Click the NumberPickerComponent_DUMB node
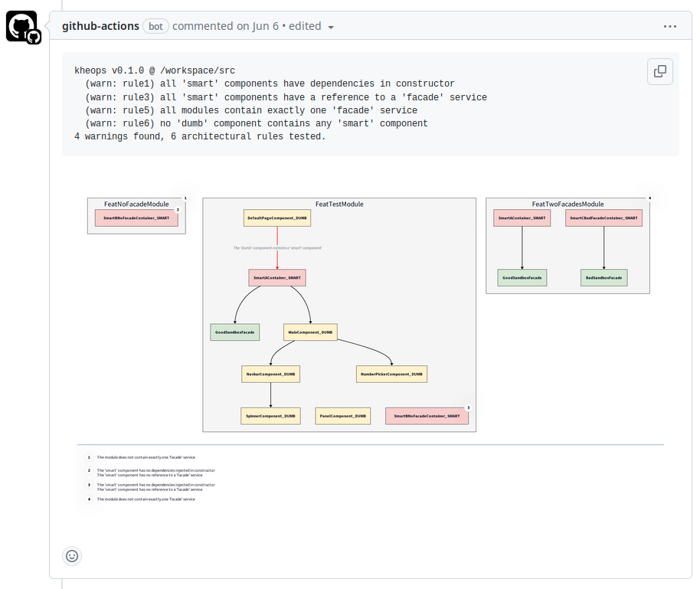The image size is (700, 589). coord(391,375)
